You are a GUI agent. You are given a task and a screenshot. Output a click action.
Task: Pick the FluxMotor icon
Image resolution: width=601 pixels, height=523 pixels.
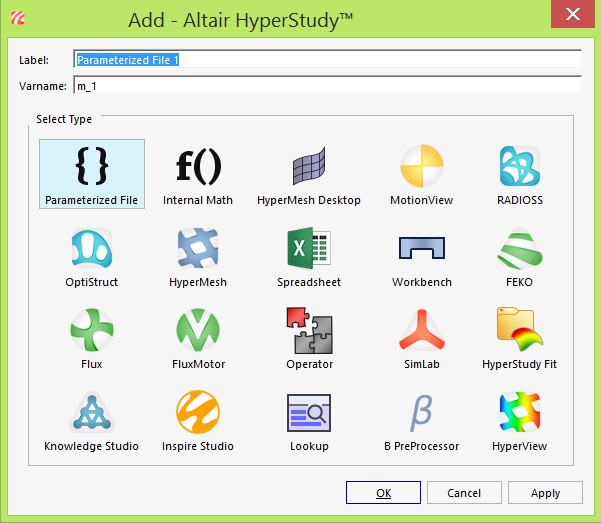pos(198,330)
